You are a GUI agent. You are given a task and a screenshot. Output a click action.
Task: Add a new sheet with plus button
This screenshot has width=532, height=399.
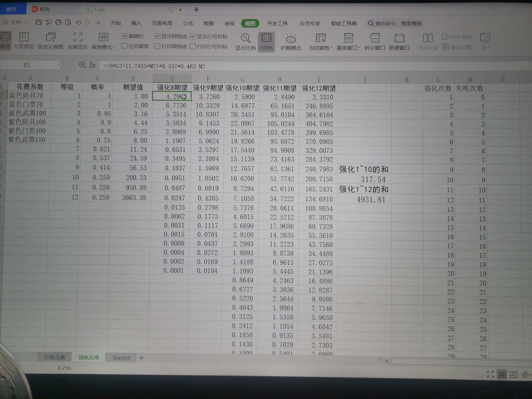(142, 358)
